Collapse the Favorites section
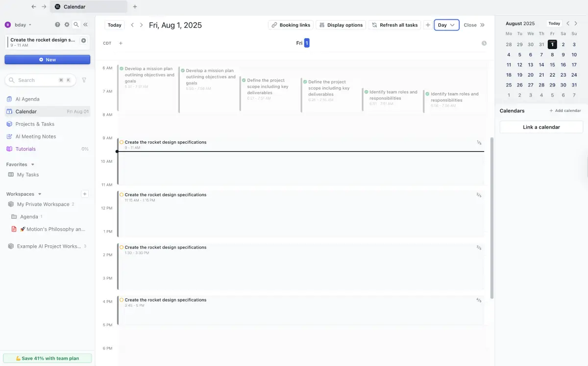588x366 pixels. [33, 164]
